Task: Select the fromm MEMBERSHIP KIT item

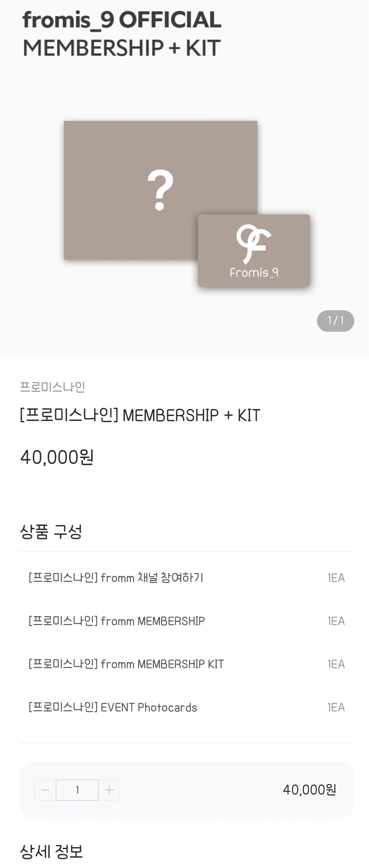Action: coord(126,664)
